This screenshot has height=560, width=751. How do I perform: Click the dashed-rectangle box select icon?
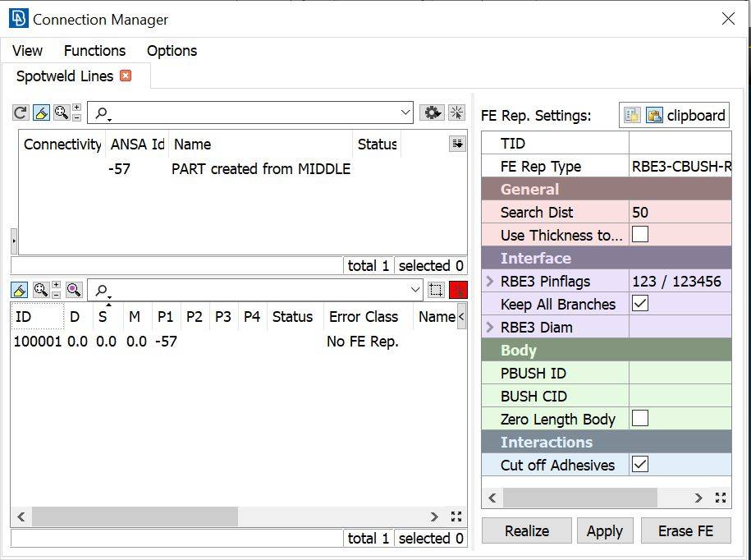point(436,290)
